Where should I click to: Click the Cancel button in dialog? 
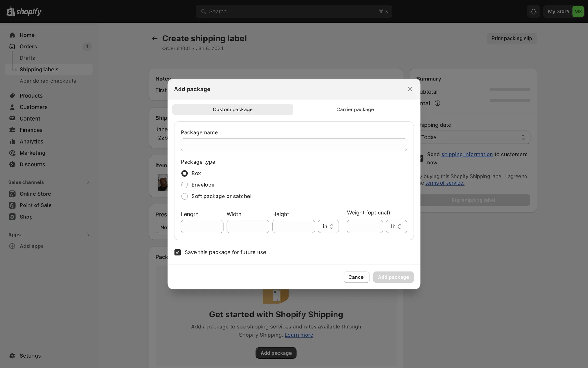[x=356, y=277]
